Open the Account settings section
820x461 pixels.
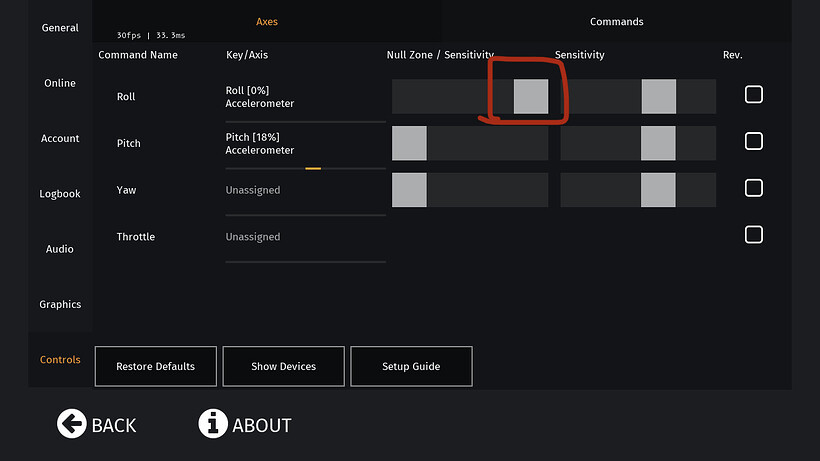tap(60, 139)
